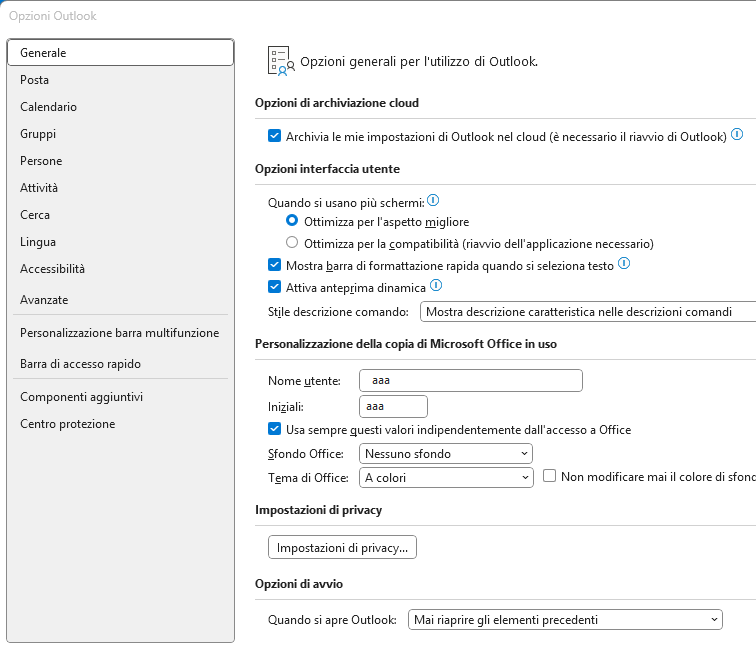
Task: Go to Accessibilità options
Action: pyautogui.click(x=121, y=269)
